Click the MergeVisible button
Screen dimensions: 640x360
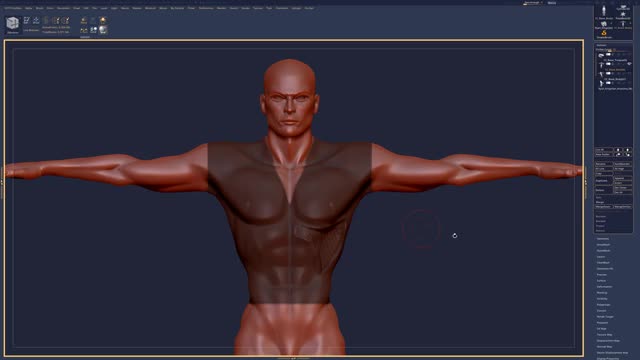(623, 207)
